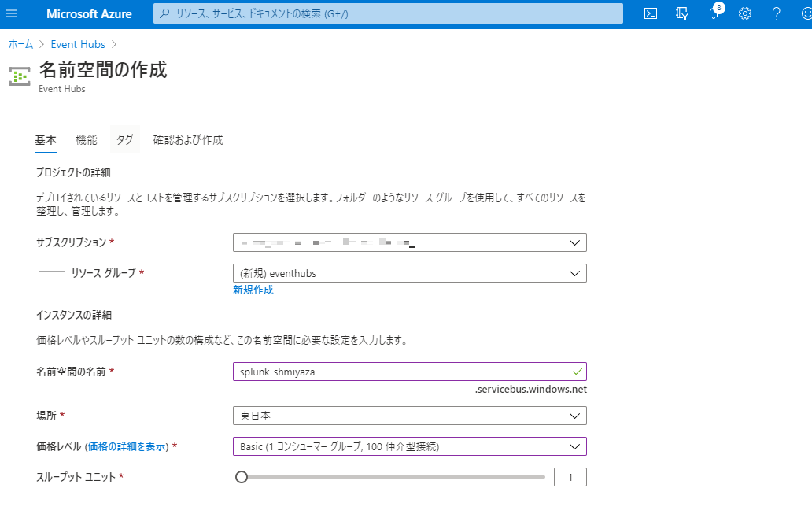Screen dimensions: 812x525
Task: Open the directory and subscription filter
Action: click(x=681, y=13)
